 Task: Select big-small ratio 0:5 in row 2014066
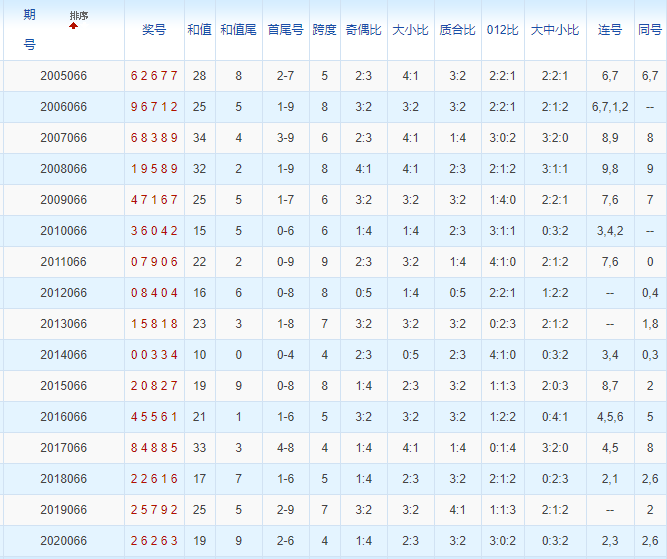pyautogui.click(x=410, y=355)
